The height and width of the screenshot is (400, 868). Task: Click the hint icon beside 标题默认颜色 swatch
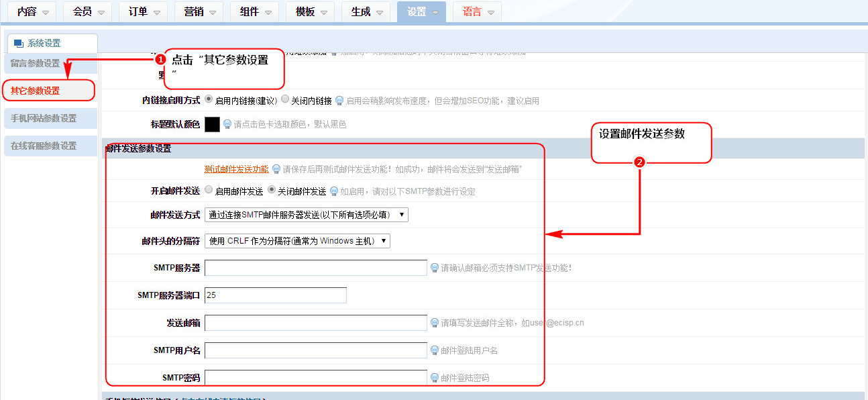[x=227, y=124]
